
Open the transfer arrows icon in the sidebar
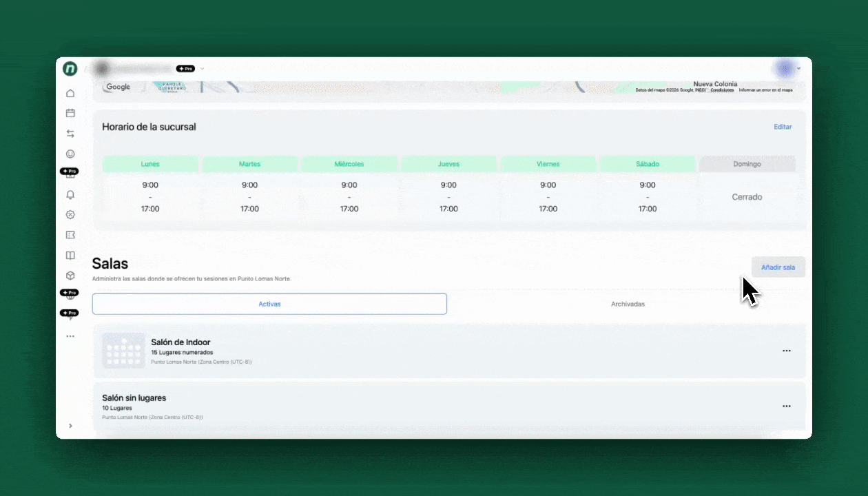(x=70, y=134)
